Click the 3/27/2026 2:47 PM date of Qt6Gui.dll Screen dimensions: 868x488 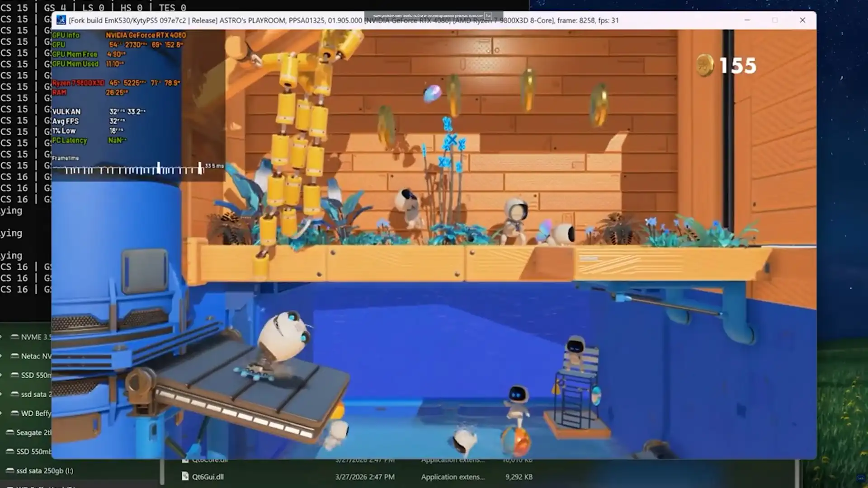click(x=365, y=477)
